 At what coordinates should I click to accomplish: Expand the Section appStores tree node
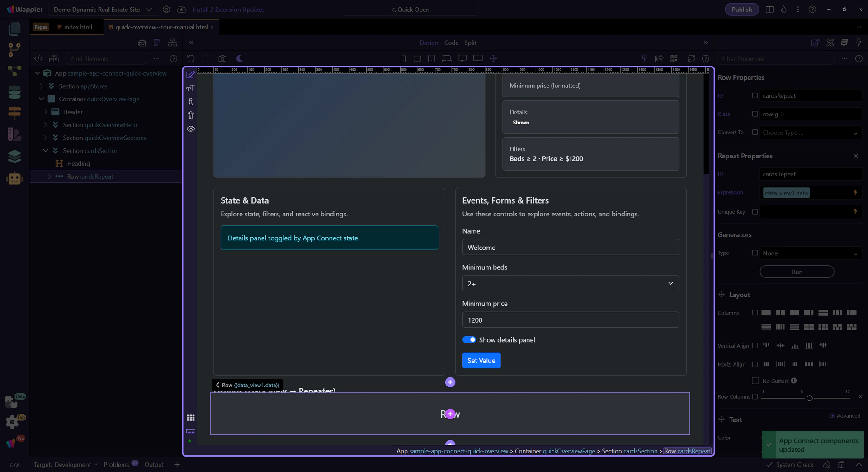[42, 86]
